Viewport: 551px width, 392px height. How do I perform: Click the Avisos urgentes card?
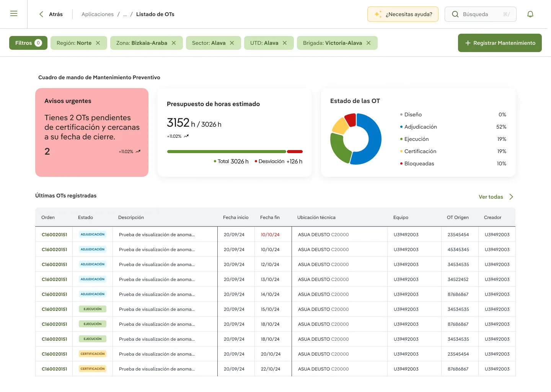click(x=92, y=132)
